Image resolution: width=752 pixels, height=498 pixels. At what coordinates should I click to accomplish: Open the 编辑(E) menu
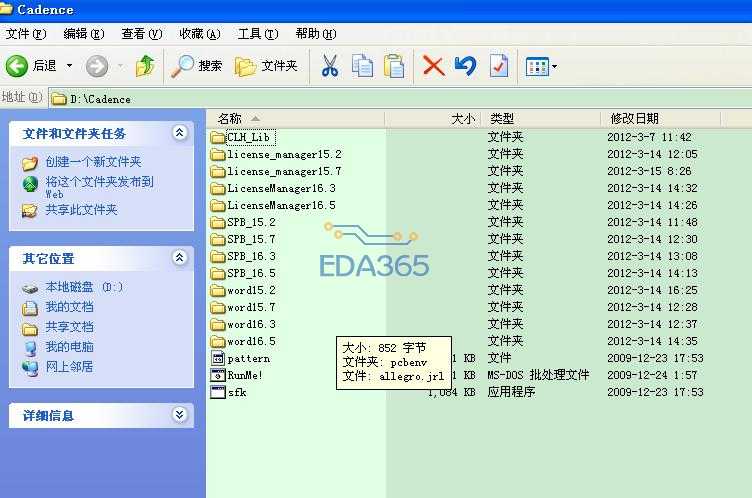click(x=84, y=34)
